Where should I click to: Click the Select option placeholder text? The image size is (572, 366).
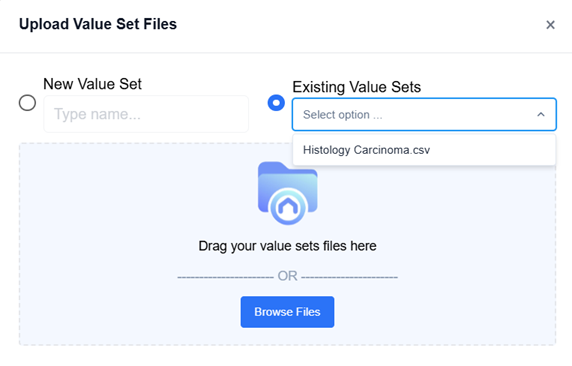343,115
